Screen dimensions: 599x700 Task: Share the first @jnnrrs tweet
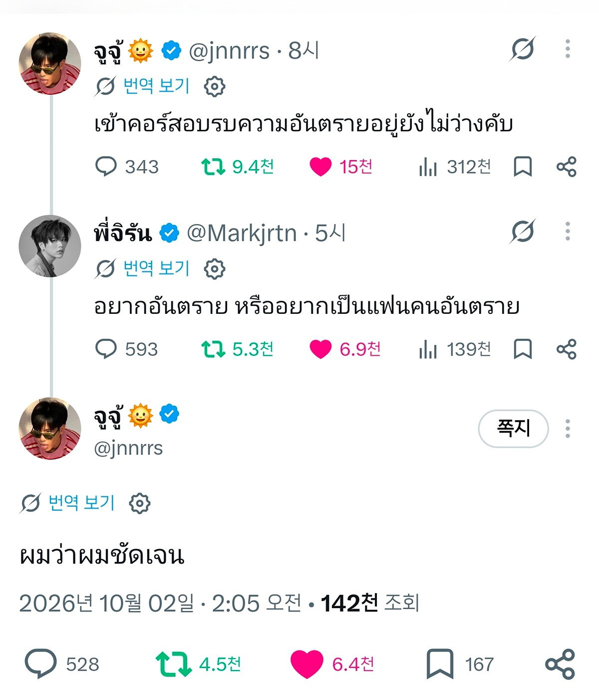pyautogui.click(x=567, y=167)
